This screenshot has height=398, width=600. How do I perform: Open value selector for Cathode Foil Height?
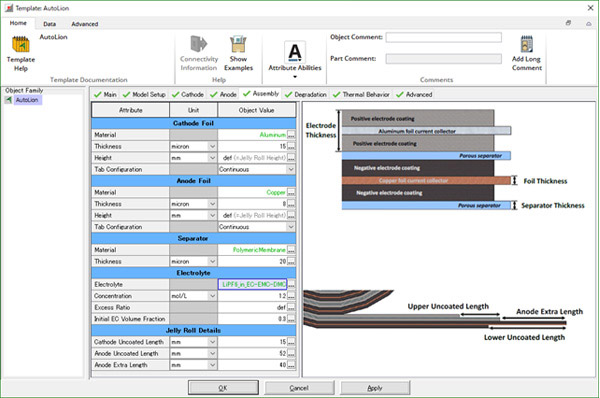(291, 158)
